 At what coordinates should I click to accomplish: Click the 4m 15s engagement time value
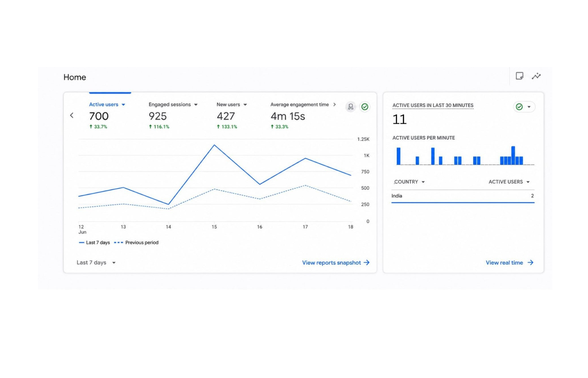point(288,116)
